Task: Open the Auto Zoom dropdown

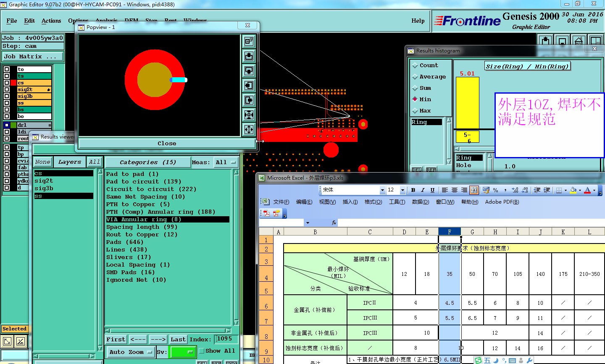Action: (131, 352)
